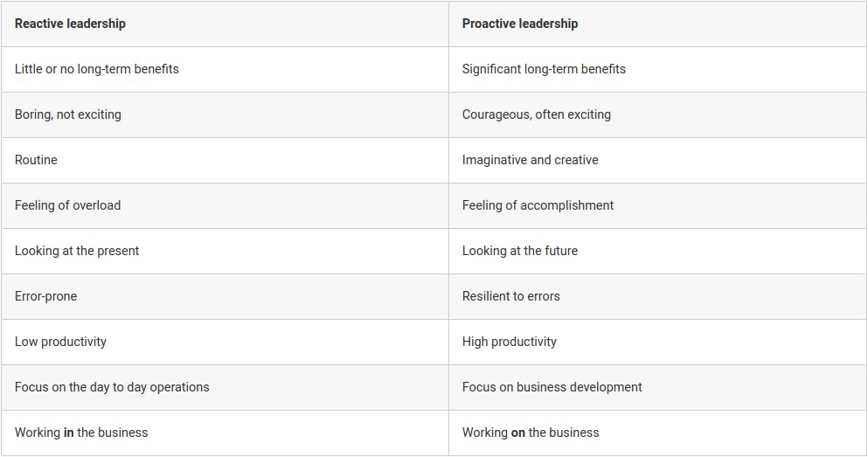Select the "Looking at the future" text

[x=520, y=251]
